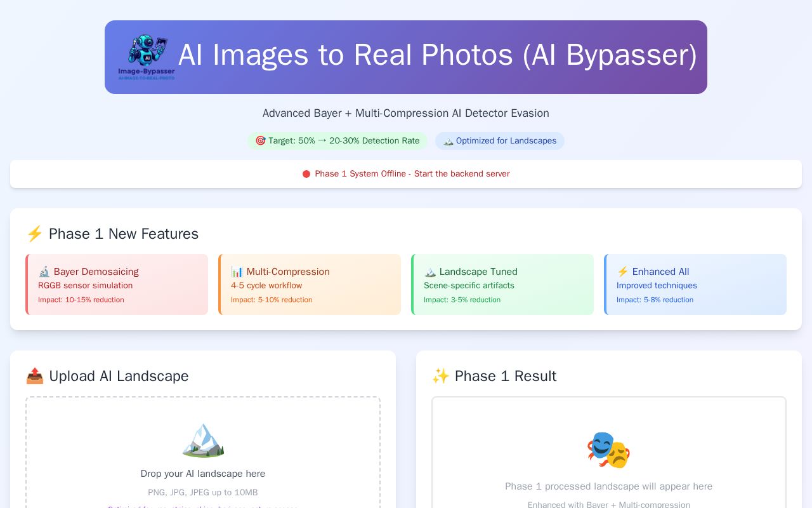
Task: Click the Image-Bypasser robot logo
Action: (147, 57)
